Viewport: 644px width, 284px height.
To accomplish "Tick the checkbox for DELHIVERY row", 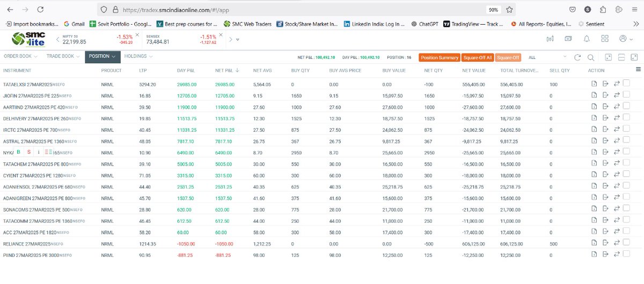I will 626,118.
